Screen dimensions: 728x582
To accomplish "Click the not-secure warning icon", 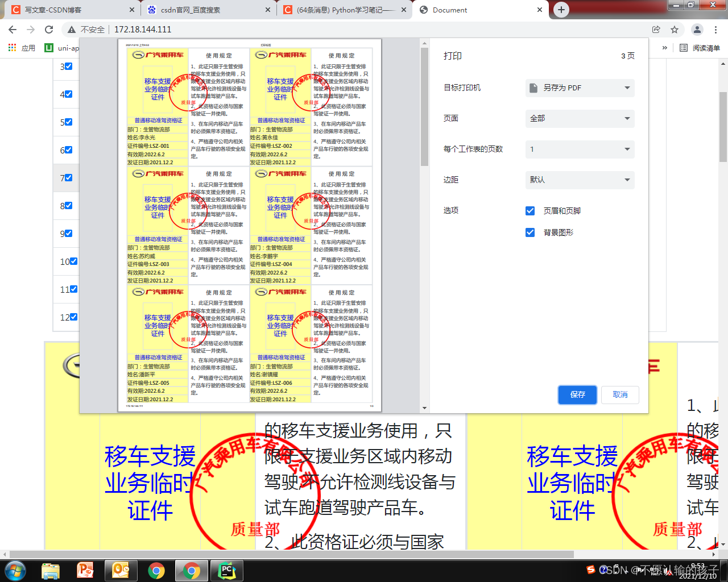I will pyautogui.click(x=72, y=30).
